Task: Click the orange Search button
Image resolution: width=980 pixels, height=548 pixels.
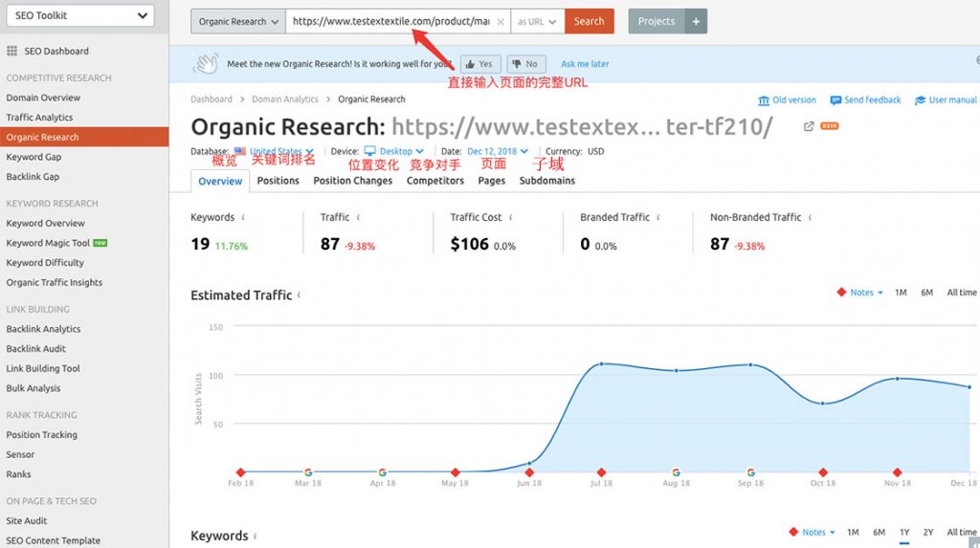Action: (590, 21)
